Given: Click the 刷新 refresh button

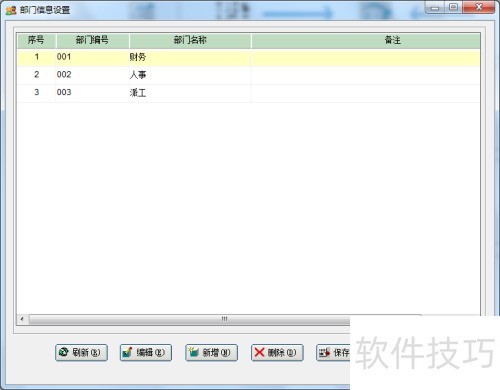Looking at the screenshot, I should (81, 352).
